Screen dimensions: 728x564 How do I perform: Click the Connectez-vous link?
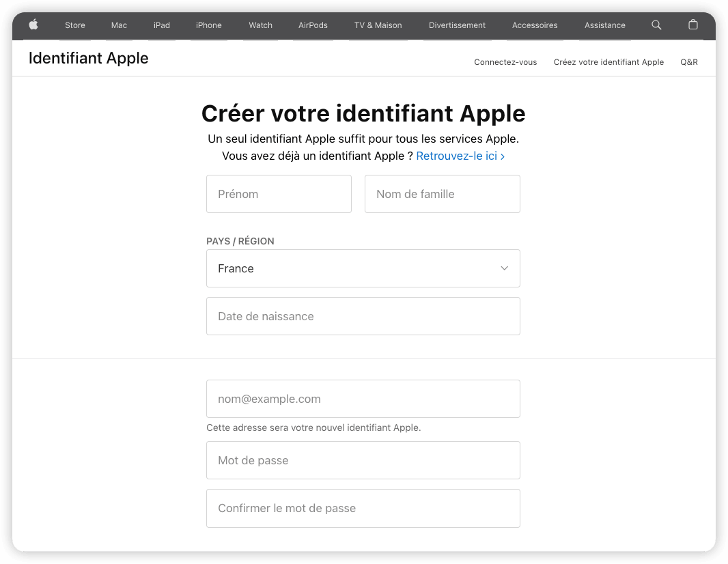click(505, 62)
